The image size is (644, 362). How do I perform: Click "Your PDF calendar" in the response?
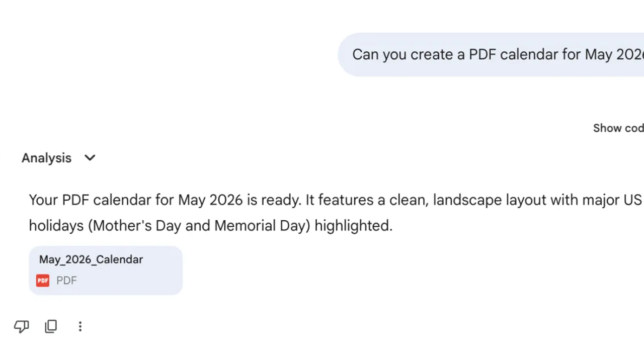point(90,200)
